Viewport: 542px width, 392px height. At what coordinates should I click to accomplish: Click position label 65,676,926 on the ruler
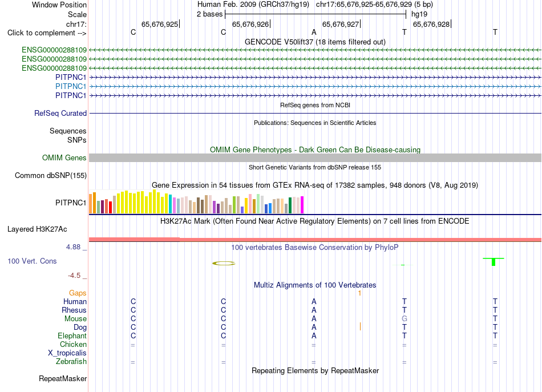click(250, 24)
